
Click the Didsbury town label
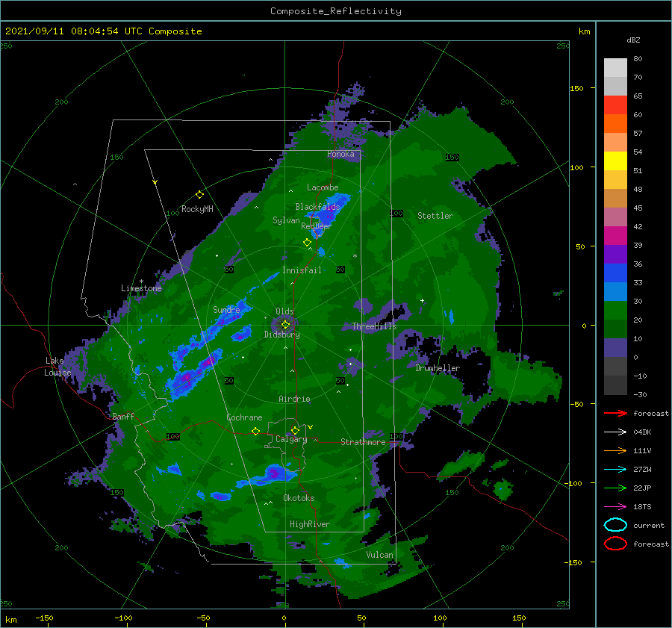point(281,335)
